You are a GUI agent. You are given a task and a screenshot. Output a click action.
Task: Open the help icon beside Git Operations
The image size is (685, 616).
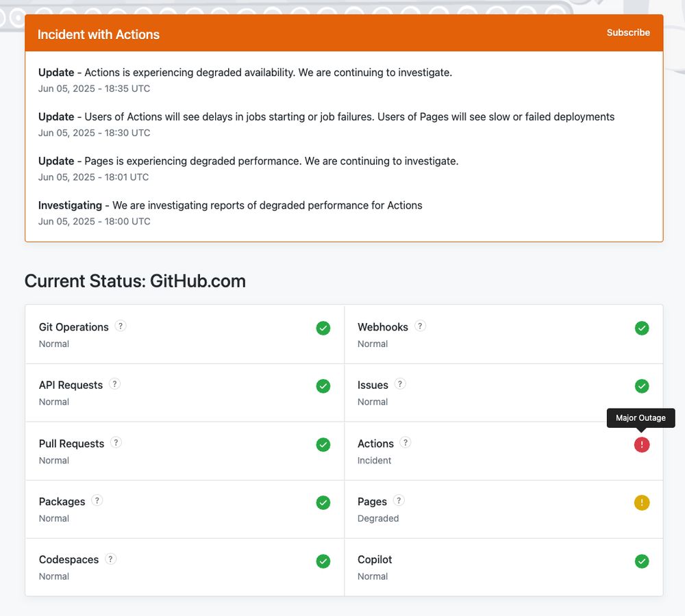[x=121, y=326]
